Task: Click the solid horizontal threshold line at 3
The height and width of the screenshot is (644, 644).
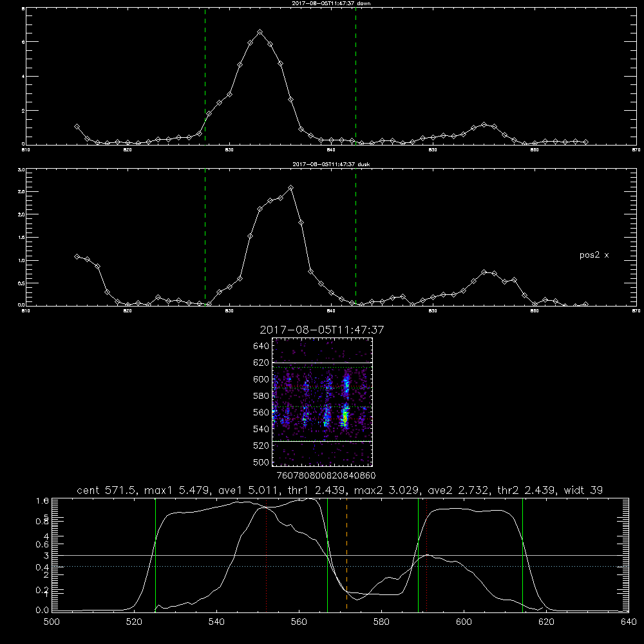Action: [x=340, y=555]
